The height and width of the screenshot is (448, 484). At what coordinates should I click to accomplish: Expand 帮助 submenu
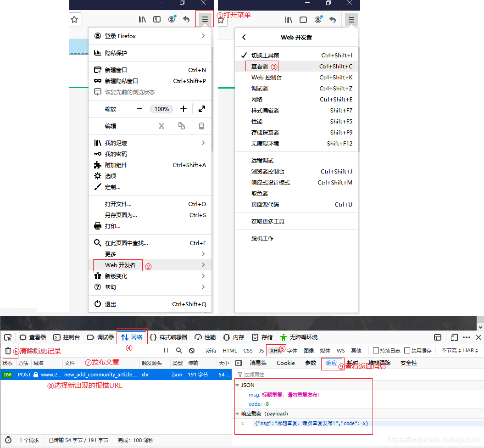pyautogui.click(x=150, y=287)
